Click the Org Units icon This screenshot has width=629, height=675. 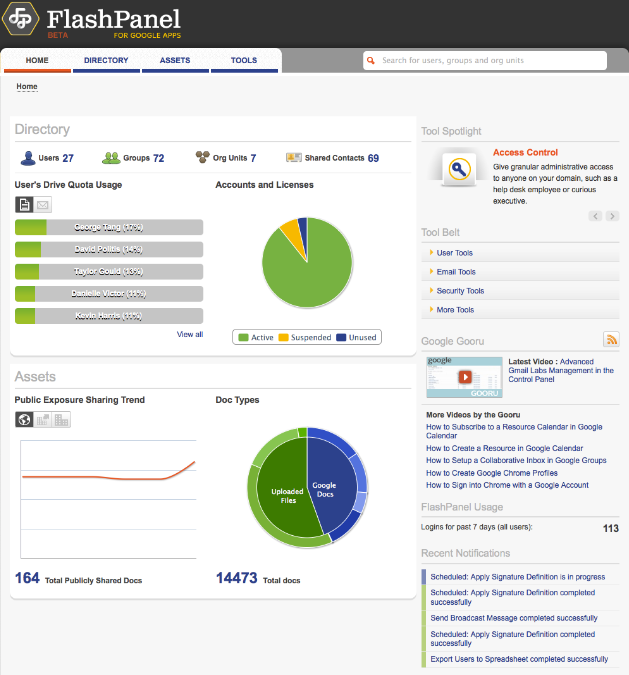coord(202,157)
